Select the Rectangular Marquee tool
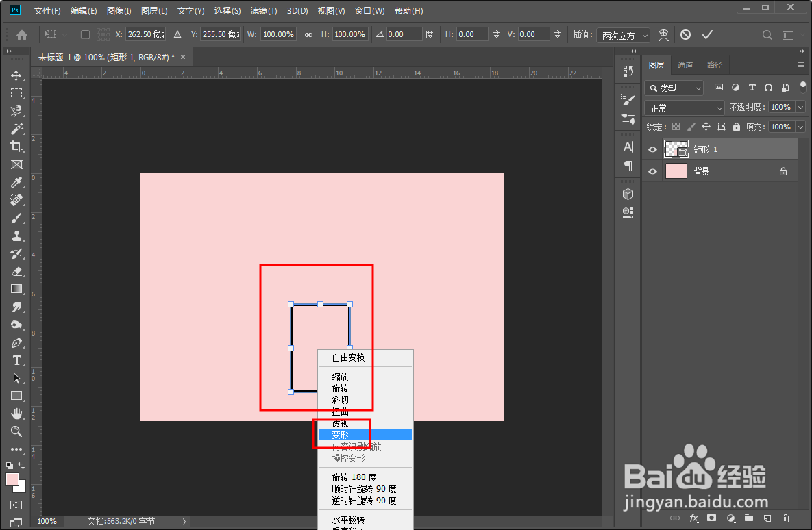 (16, 93)
